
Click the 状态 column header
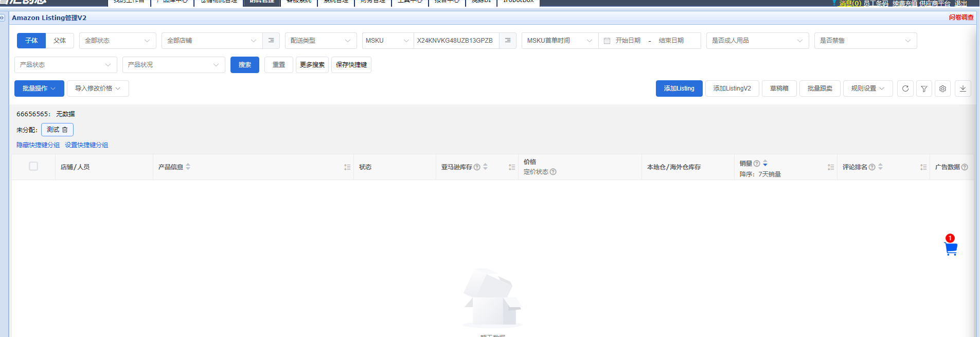coord(365,167)
